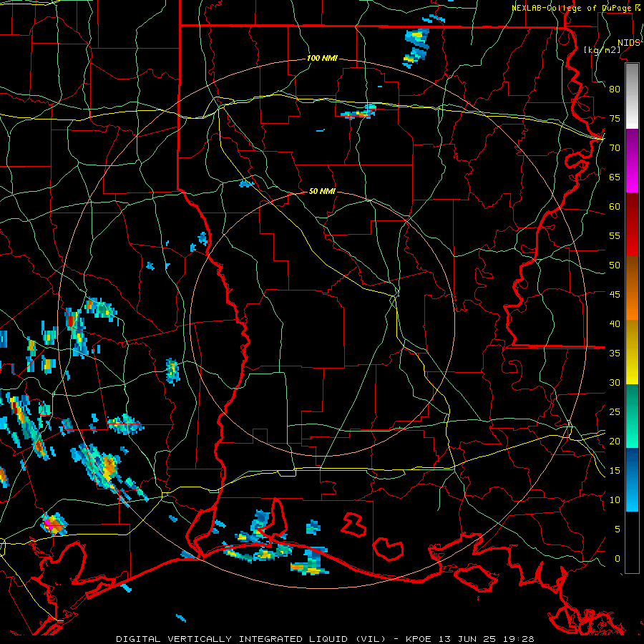Click the "[kg/m2]" units label
Viewport: 644px width, 644px height.
tap(602, 50)
